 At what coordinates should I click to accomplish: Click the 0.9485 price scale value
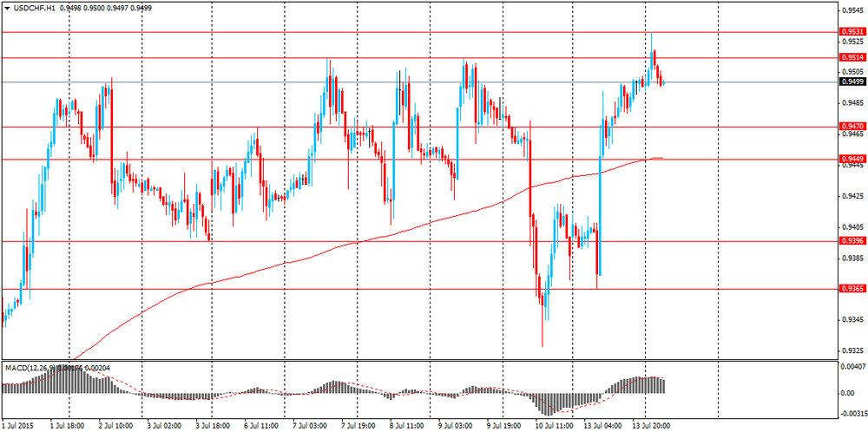click(x=851, y=103)
